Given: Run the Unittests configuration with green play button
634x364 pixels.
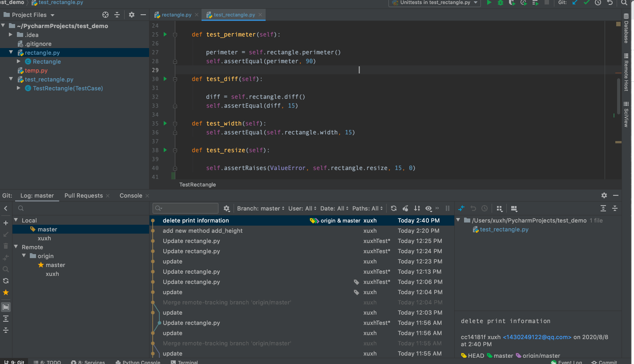Looking at the screenshot, I should point(489,3).
